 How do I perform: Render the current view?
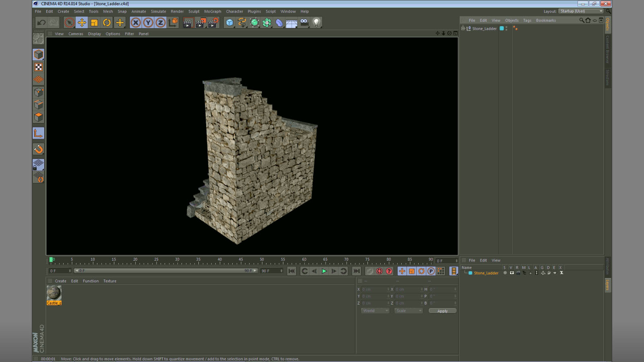tap(188, 23)
